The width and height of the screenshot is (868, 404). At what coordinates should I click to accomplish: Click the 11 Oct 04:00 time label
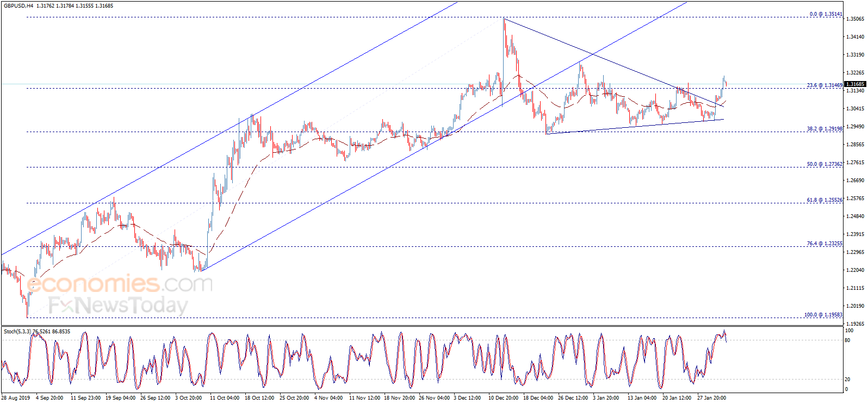pyautogui.click(x=224, y=398)
